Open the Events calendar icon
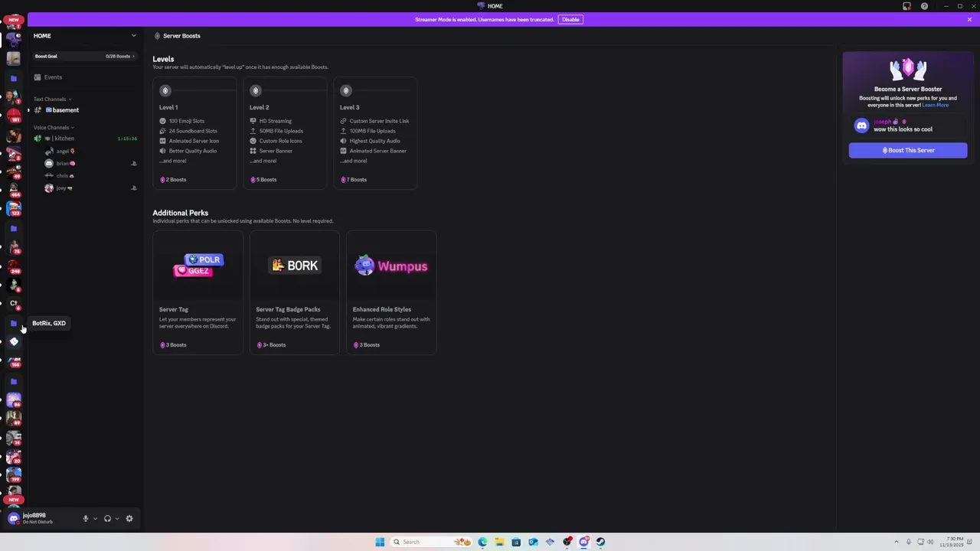Screen dimensions: 980x551 coord(37,77)
